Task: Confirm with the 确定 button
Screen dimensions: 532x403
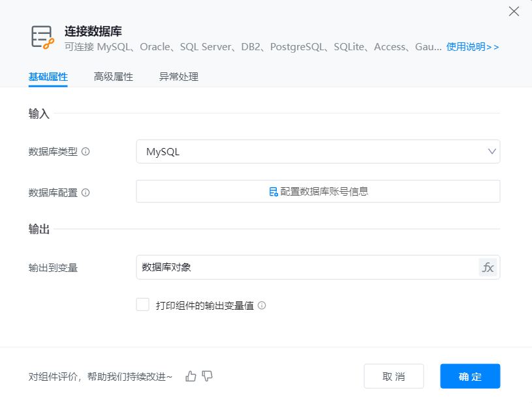Action: click(x=470, y=376)
